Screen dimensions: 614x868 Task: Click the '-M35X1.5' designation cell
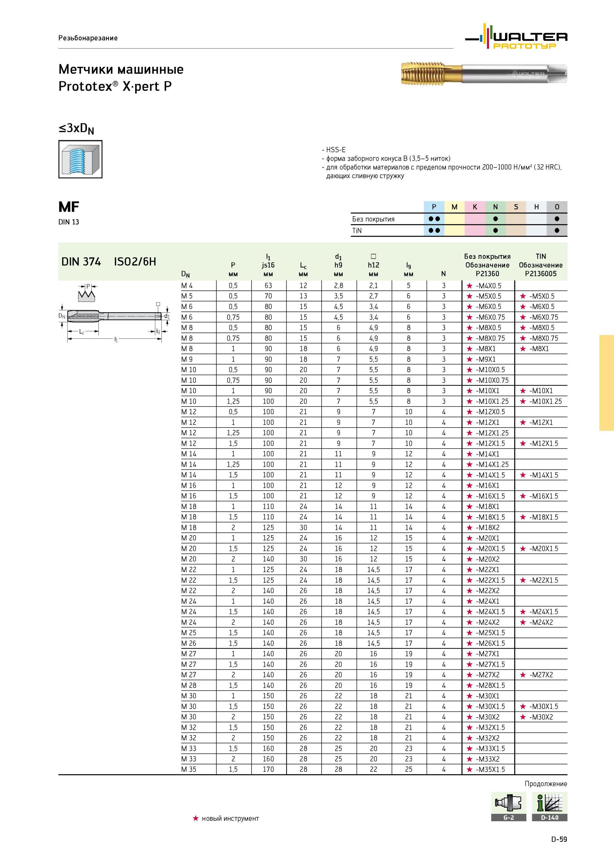pos(490,769)
